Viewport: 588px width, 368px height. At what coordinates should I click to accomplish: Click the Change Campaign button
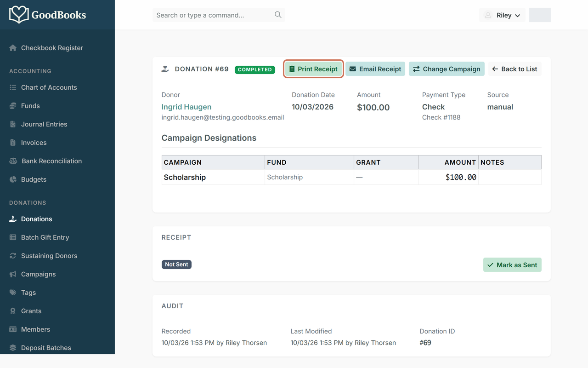[x=447, y=69]
